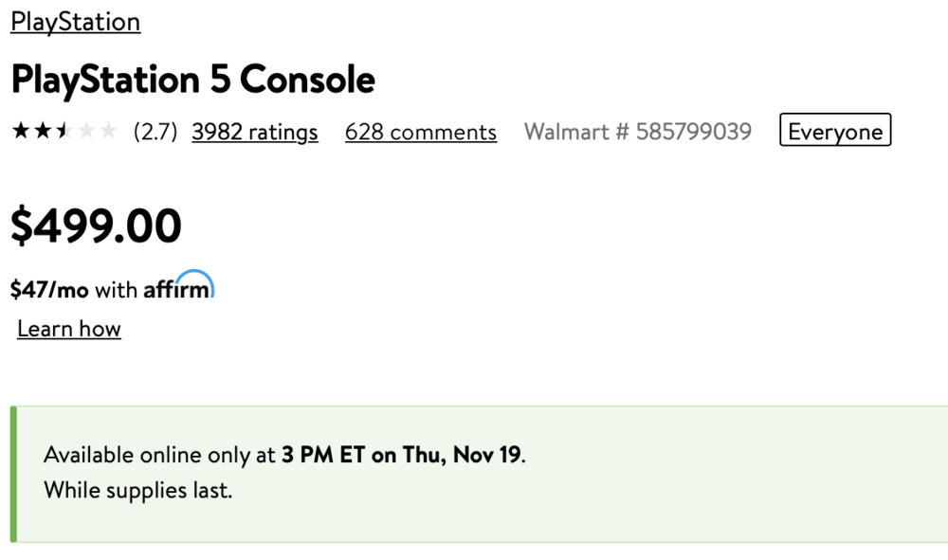This screenshot has width=948, height=560.
Task: Click the fourth empty rating star
Action: [x=86, y=132]
